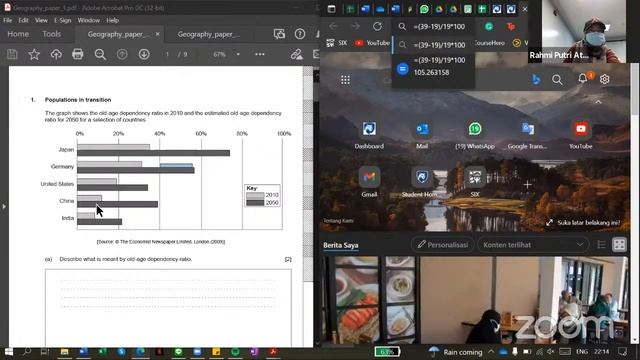Open the E-Sign menu in Acrobat

tap(62, 20)
